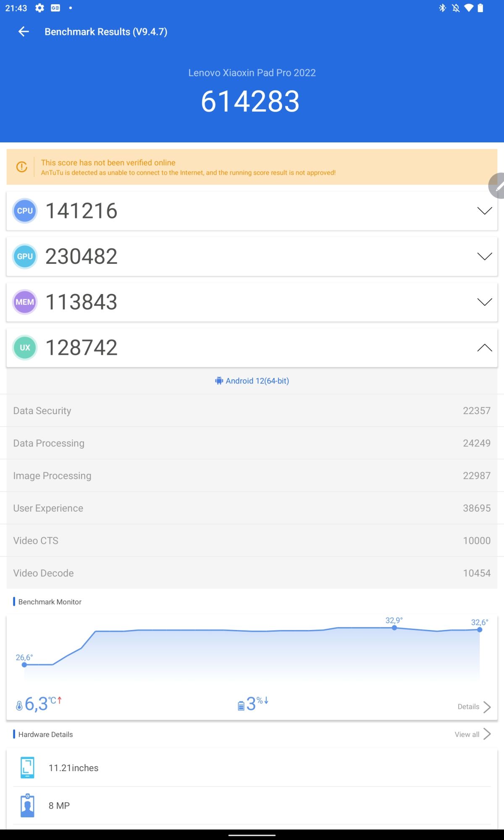Viewport: 504px width, 840px height.
Task: Tap the Wi-Fi status icon
Action: pyautogui.click(x=469, y=8)
